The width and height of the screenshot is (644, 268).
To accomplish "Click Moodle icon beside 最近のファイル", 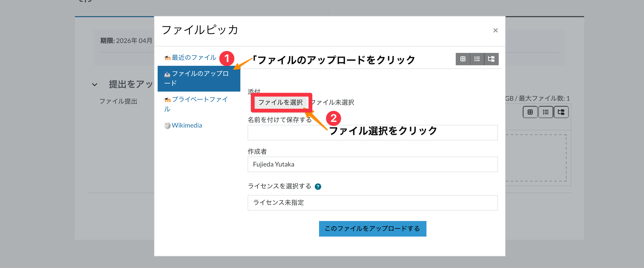I will [167, 58].
